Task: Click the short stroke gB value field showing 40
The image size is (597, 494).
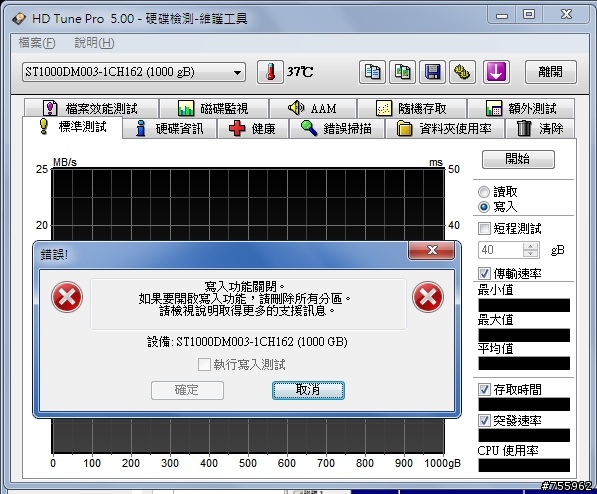Action: click(x=501, y=250)
